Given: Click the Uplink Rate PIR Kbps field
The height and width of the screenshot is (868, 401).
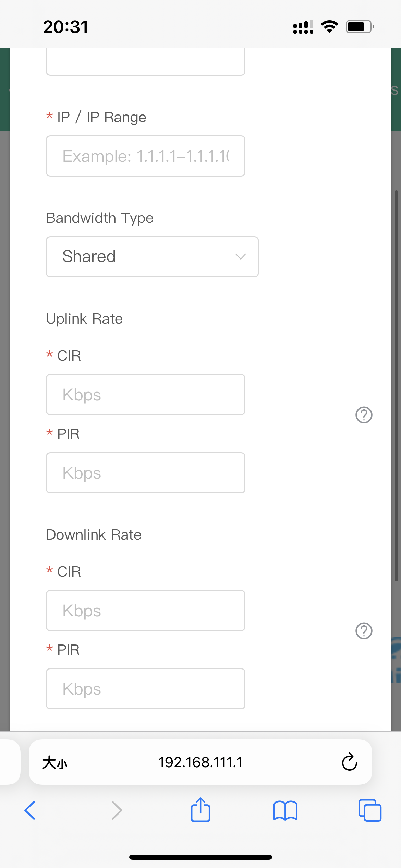Looking at the screenshot, I should click(146, 473).
